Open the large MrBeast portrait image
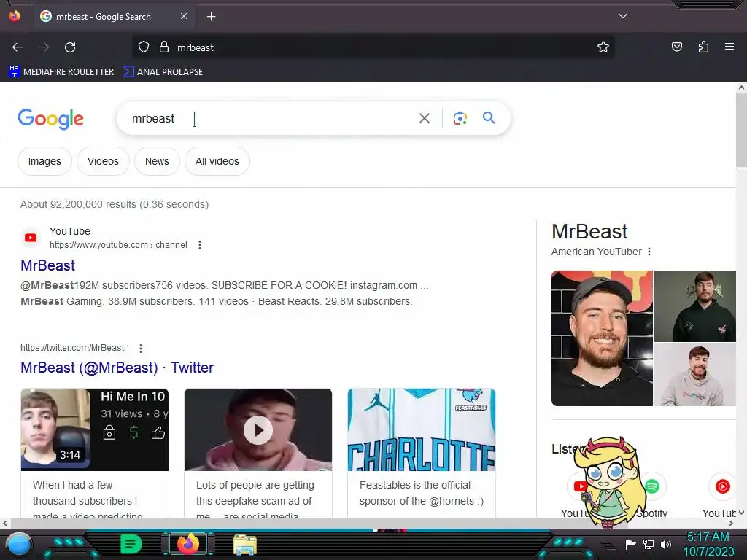Viewport: 747px width, 560px height. tap(602, 338)
